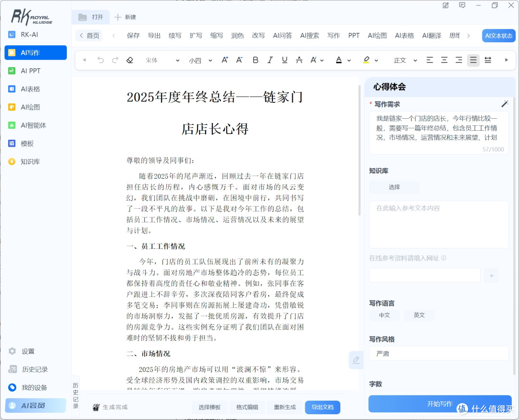This screenshot has height=420, width=519.
Task: Open the feedback comment icon in title bar
Action: (462, 5)
